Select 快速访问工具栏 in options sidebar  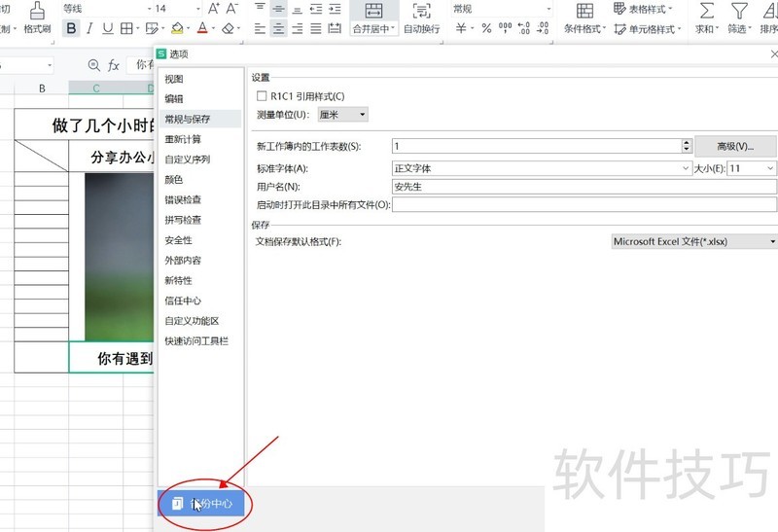pyautogui.click(x=196, y=341)
